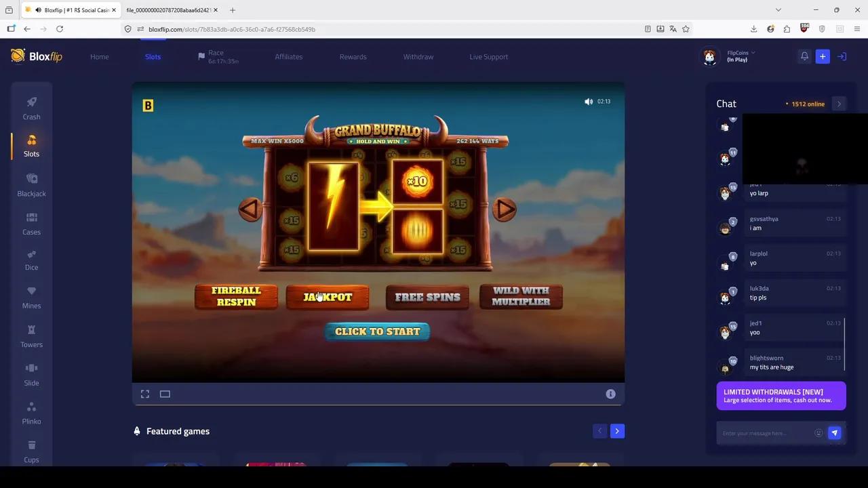Click blightsworn username in chat
The height and width of the screenshot is (488, 868).
[x=766, y=358]
